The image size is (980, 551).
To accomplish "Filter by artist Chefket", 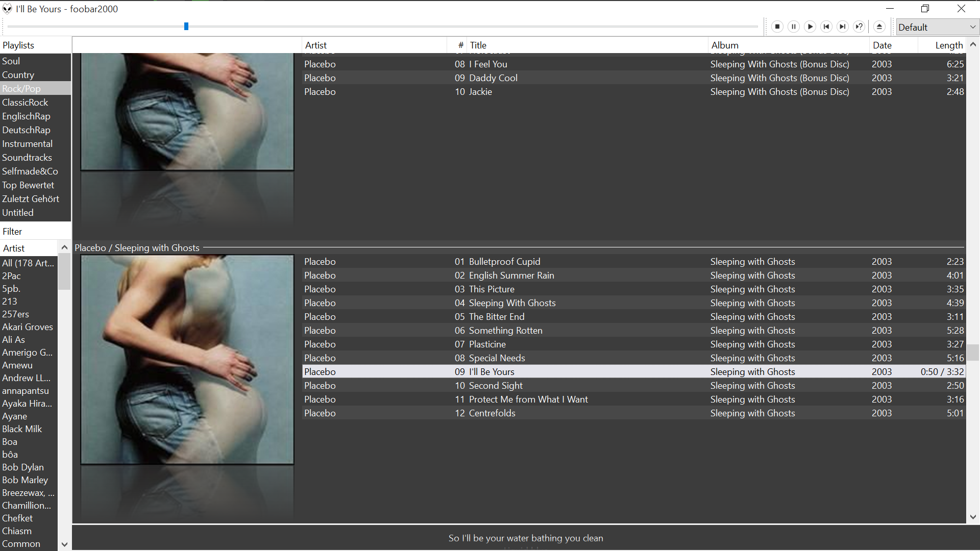I will pyautogui.click(x=29, y=518).
